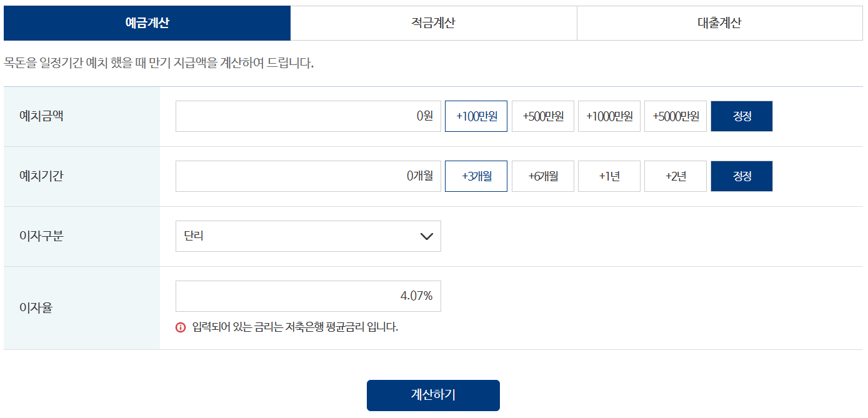Image resolution: width=868 pixels, height=418 pixels.
Task: Switch to the 적금계산 tab
Action: (x=434, y=23)
